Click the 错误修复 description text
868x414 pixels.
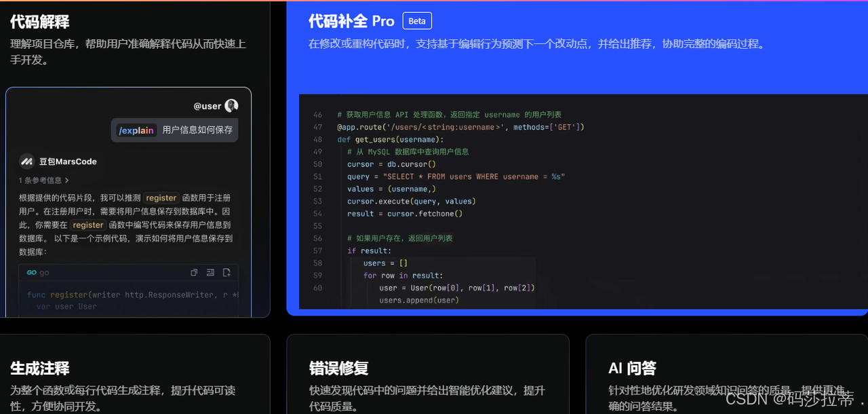pyautogui.click(x=427, y=398)
